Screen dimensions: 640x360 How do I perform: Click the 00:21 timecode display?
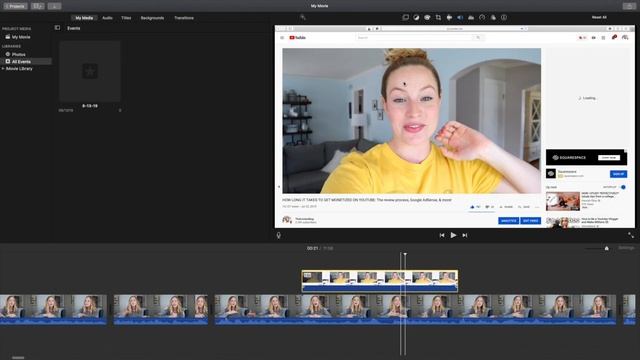tap(312, 248)
